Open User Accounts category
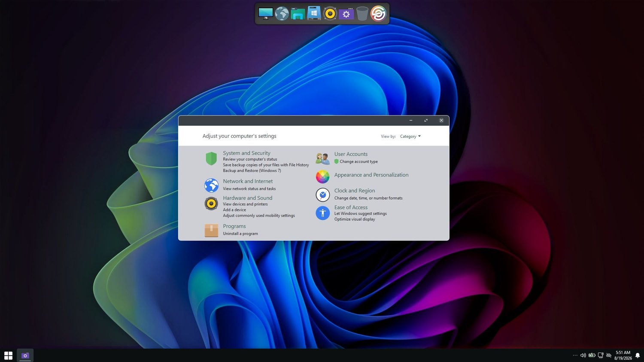 click(x=351, y=154)
